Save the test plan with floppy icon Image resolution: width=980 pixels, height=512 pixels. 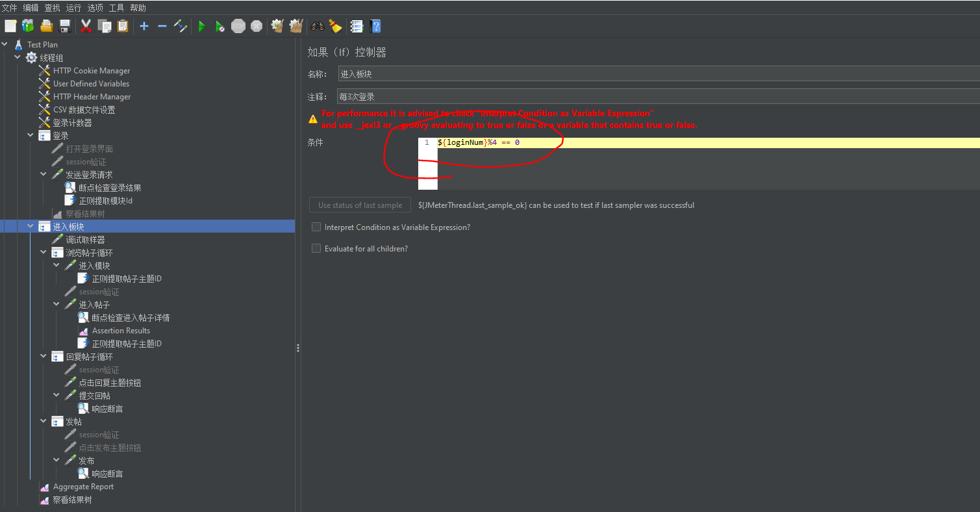tap(64, 26)
